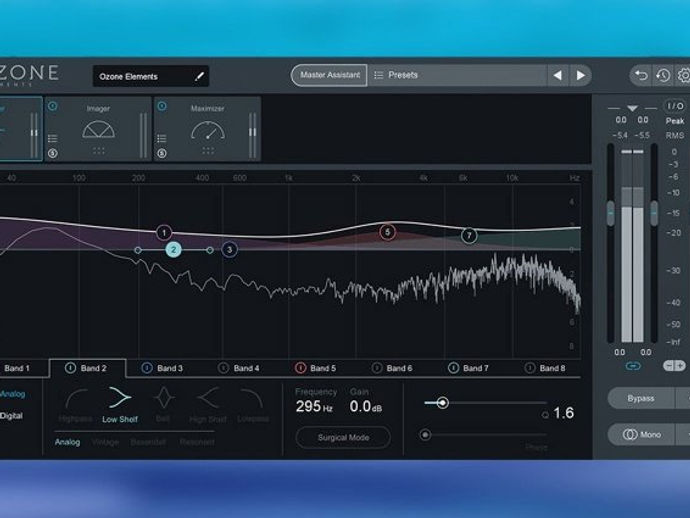Click the Q value 1.6
690x518 pixels.
coord(563,413)
